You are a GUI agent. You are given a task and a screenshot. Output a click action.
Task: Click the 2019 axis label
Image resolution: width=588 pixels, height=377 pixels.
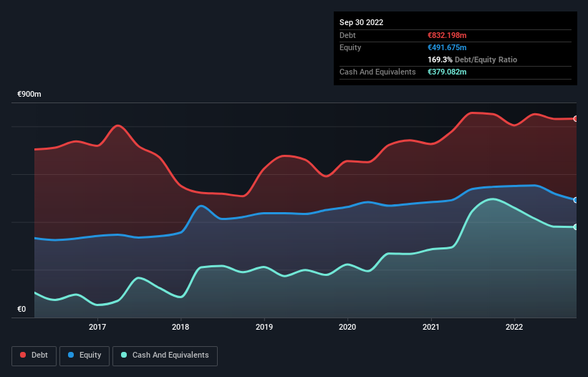coord(264,327)
